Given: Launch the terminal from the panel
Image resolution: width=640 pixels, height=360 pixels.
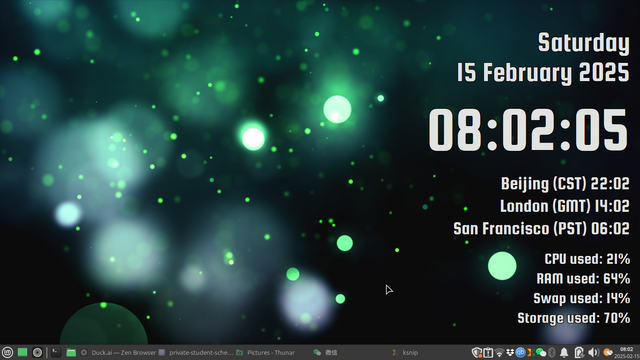Looking at the screenshot, I should pos(56,352).
